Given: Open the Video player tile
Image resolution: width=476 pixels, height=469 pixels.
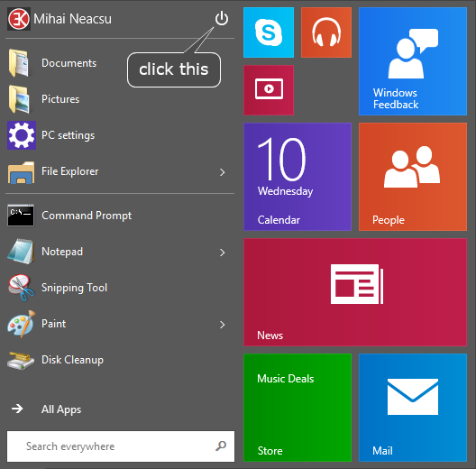Looking at the screenshot, I should pyautogui.click(x=269, y=90).
